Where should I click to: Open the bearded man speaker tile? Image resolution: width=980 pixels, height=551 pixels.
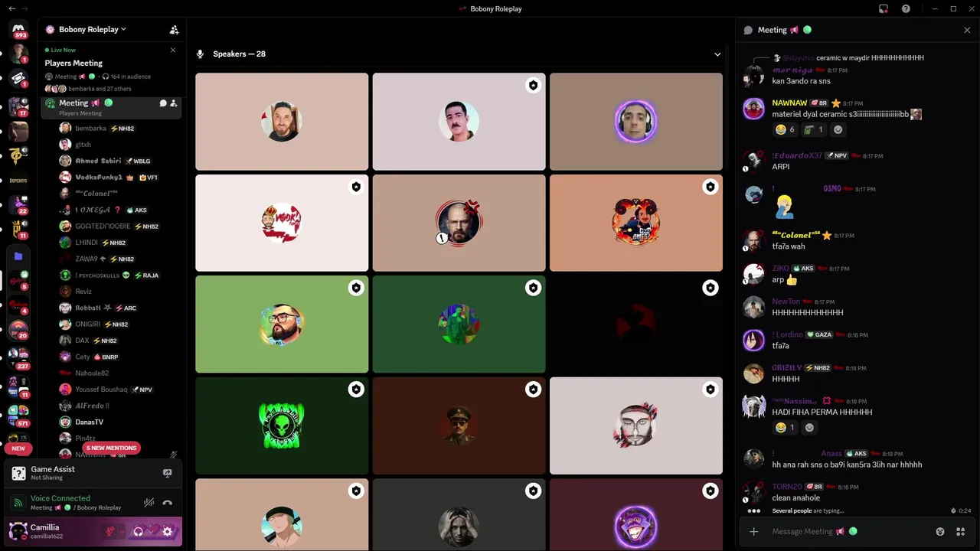pyautogui.click(x=282, y=122)
